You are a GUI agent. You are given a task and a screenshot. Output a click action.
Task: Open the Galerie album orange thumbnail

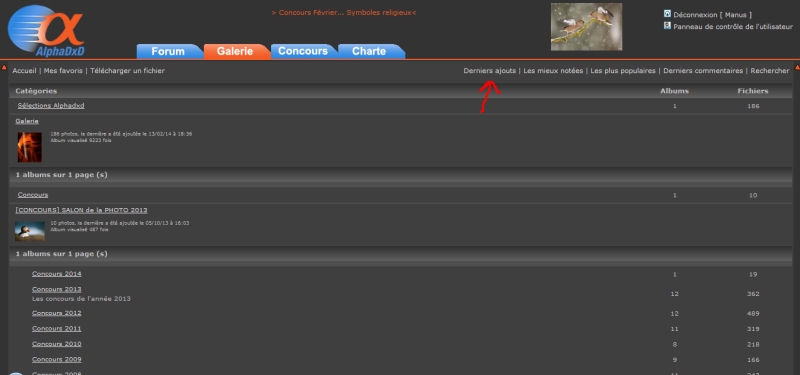30,147
